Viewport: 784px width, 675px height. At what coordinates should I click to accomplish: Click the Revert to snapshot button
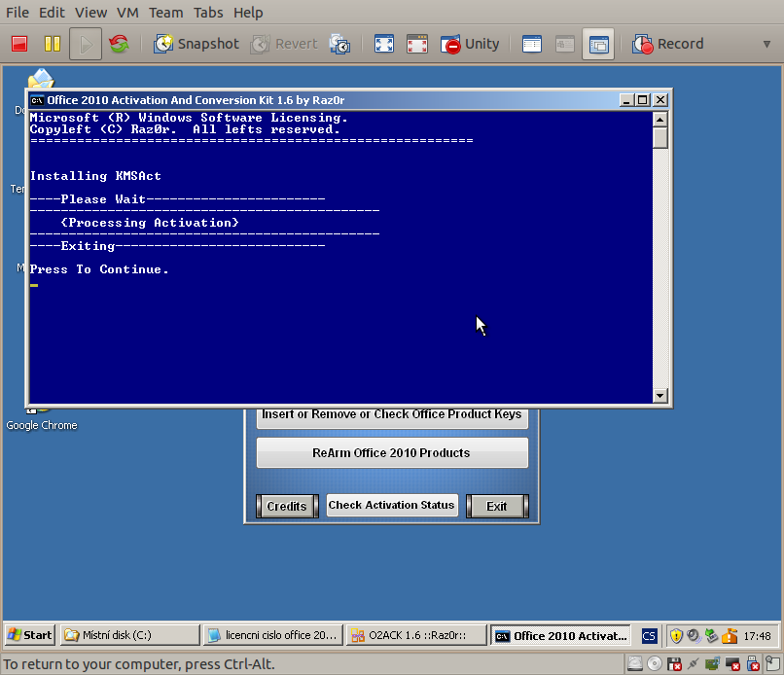click(x=284, y=44)
